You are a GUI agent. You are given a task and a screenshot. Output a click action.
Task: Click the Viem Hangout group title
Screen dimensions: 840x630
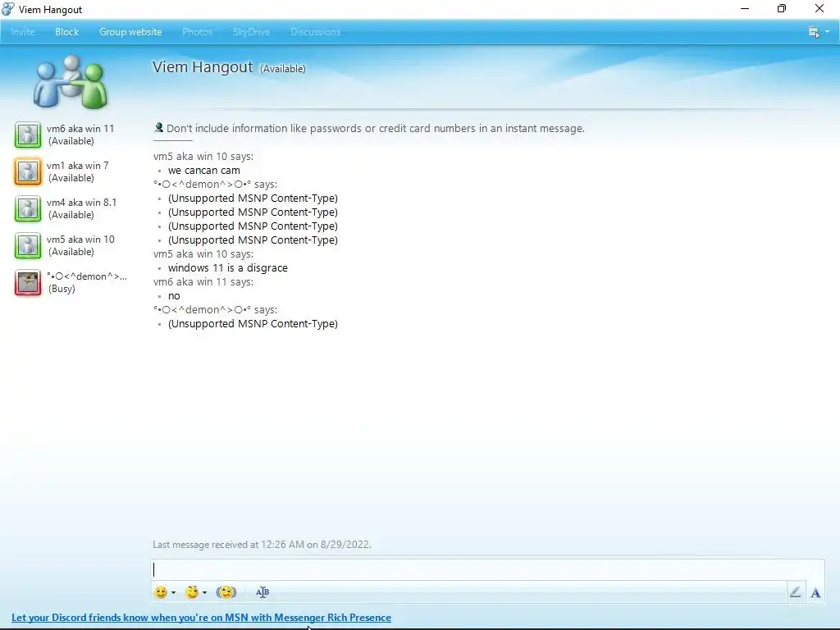coord(203,67)
